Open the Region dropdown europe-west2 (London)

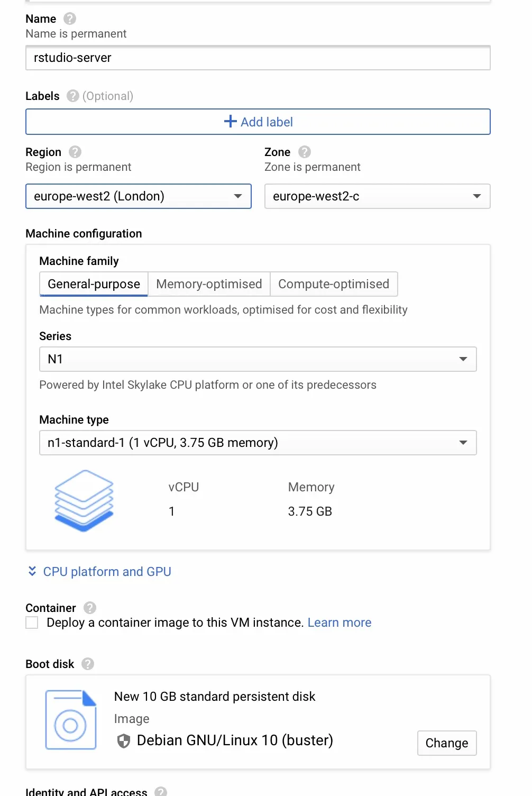tap(139, 196)
